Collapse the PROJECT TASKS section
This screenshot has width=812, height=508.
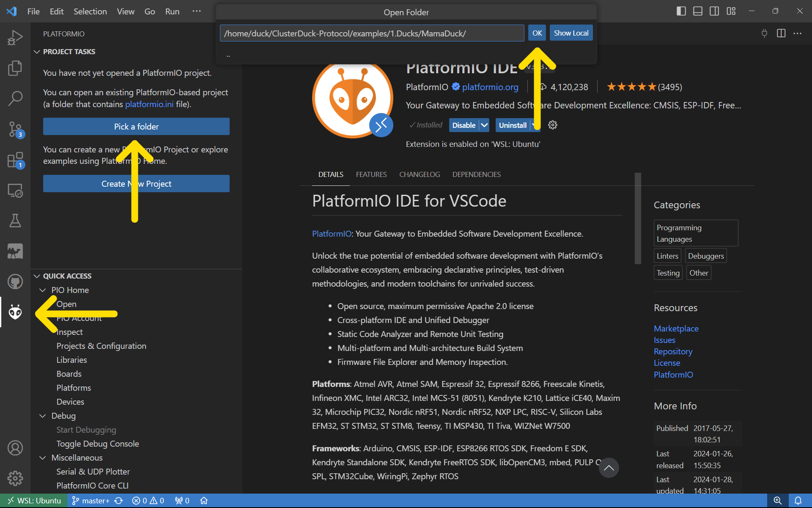click(x=37, y=52)
